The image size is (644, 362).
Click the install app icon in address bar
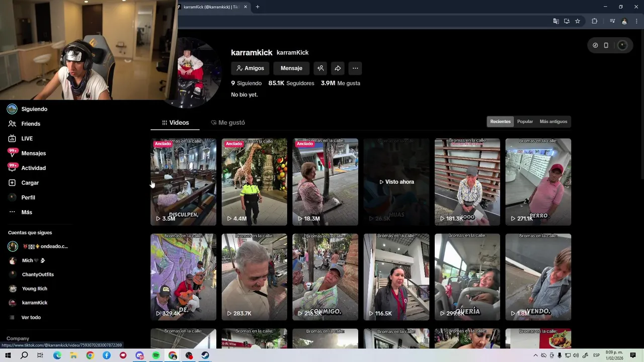click(x=567, y=21)
